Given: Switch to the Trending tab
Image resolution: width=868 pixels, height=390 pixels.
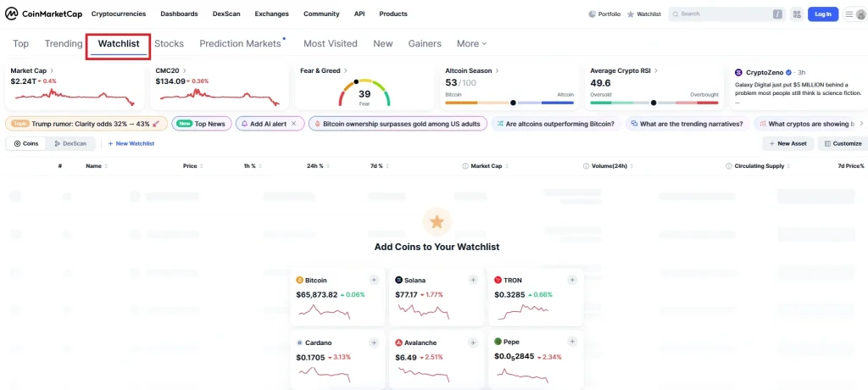Looking at the screenshot, I should pos(64,44).
